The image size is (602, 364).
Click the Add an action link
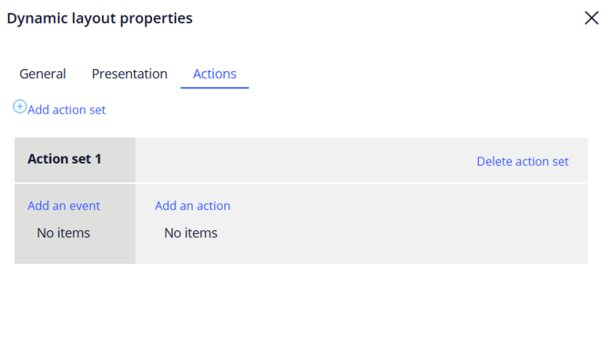pyautogui.click(x=192, y=206)
